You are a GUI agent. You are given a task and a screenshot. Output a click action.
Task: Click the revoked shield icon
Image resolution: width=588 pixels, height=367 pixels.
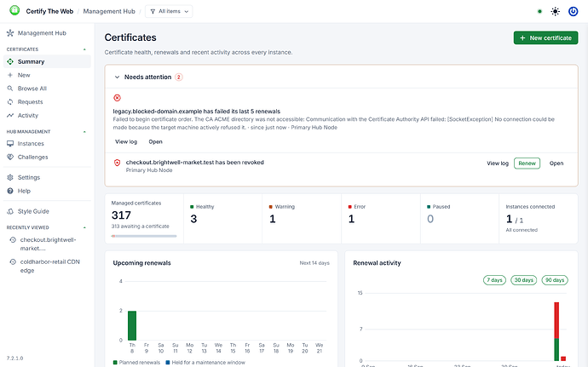click(117, 163)
